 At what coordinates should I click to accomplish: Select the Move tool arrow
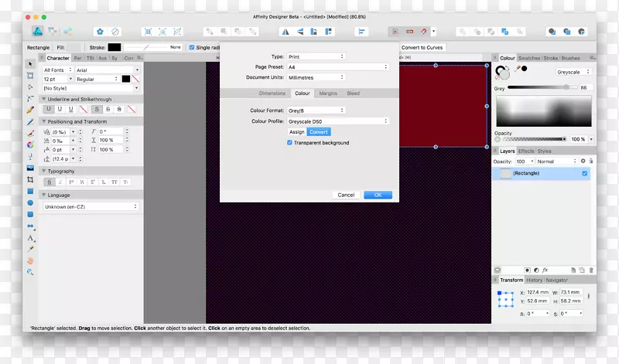pos(30,64)
